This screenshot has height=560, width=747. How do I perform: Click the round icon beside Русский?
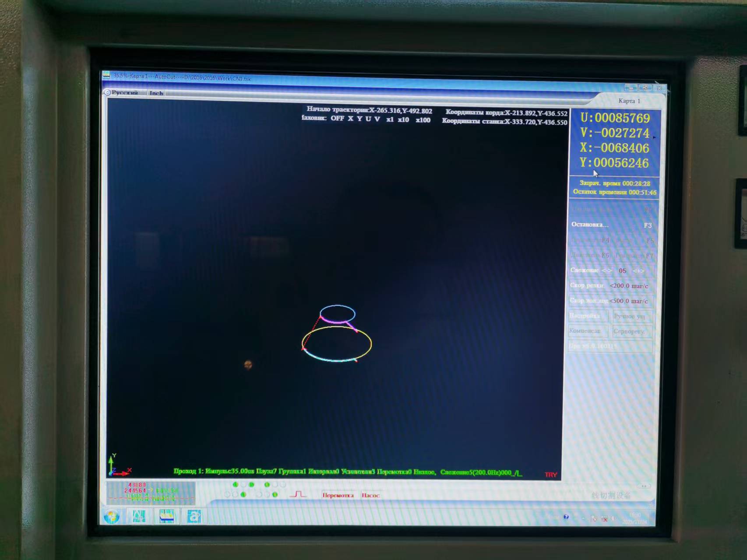point(107,92)
